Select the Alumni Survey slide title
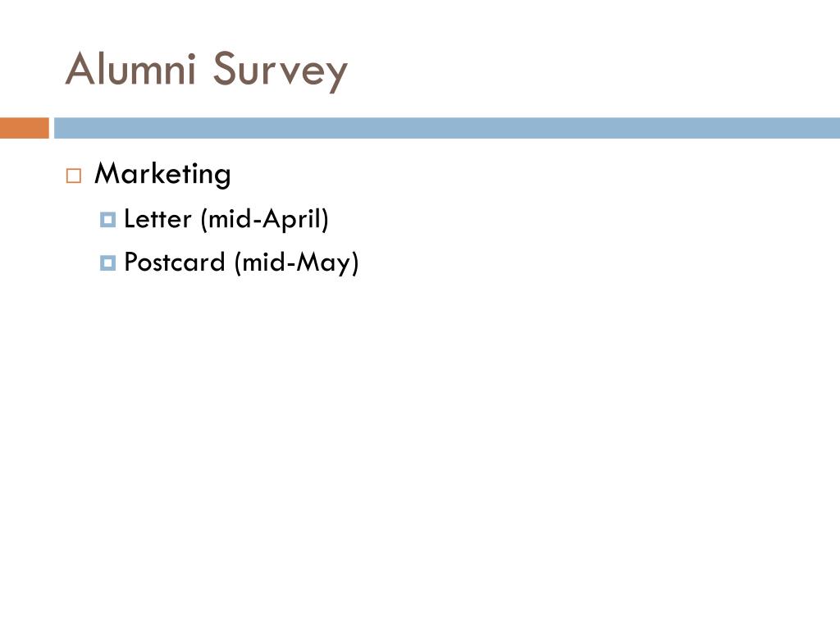Screen dimensions: 840x630 pyautogui.click(x=207, y=71)
